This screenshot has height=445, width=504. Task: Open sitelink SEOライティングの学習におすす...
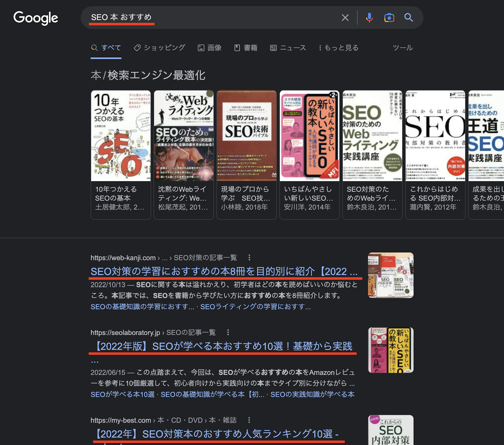click(255, 307)
